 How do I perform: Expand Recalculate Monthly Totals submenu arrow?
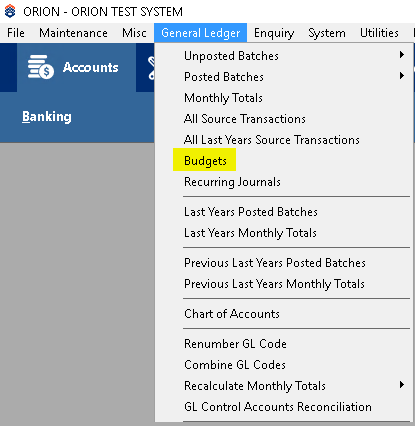[x=402, y=385]
